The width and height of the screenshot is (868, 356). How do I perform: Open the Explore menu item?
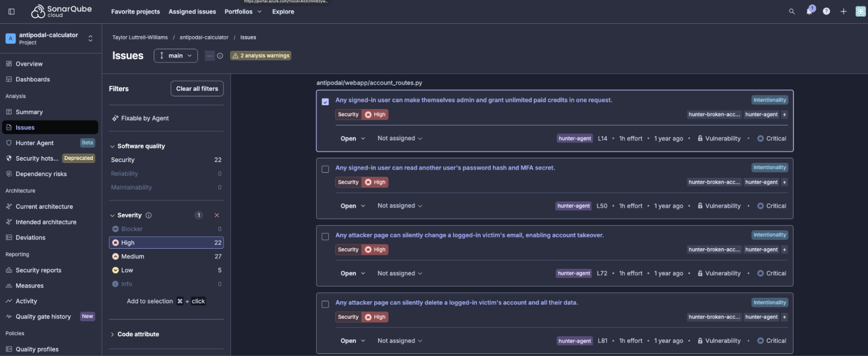[283, 12]
